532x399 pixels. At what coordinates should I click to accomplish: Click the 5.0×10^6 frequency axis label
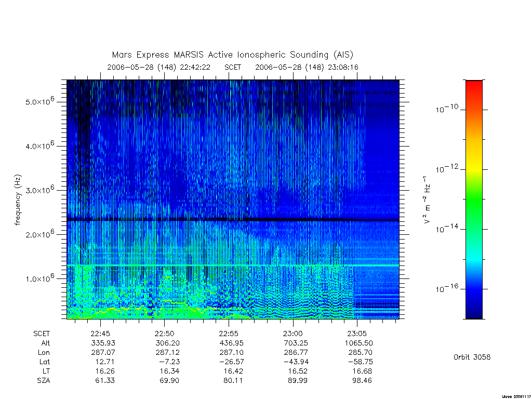[39, 101]
